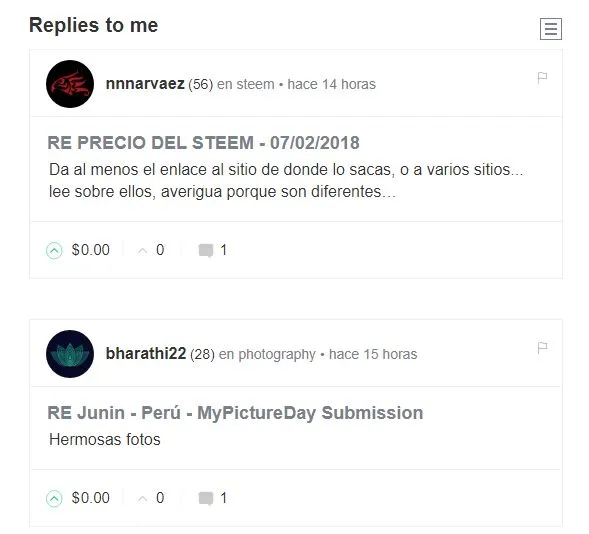Open RE PRECIO DEL STEEM post title
This screenshot has width=589, height=534.
click(203, 143)
